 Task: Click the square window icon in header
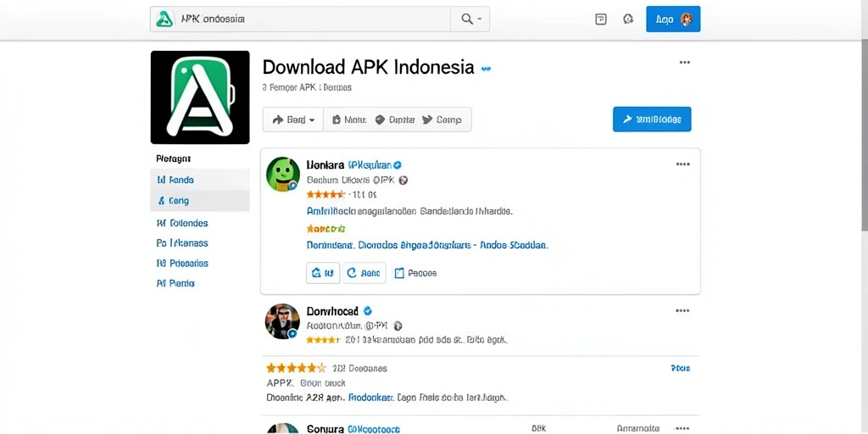click(x=601, y=19)
